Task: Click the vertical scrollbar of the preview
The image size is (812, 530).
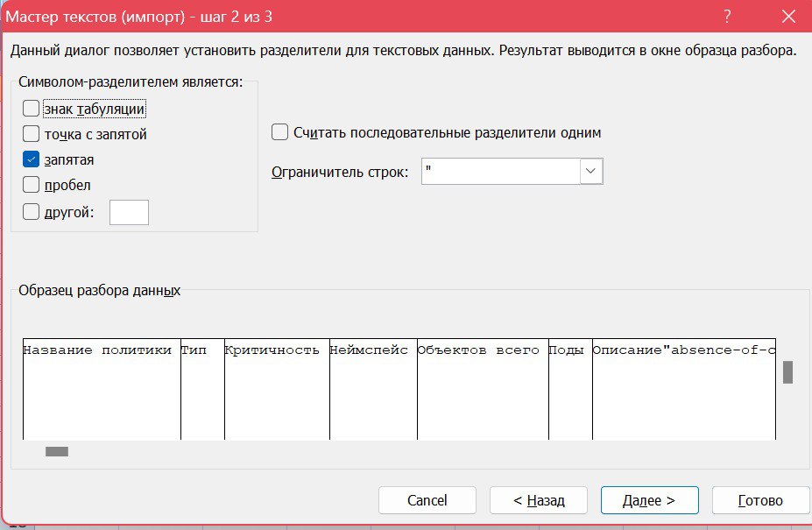Action: [x=787, y=371]
